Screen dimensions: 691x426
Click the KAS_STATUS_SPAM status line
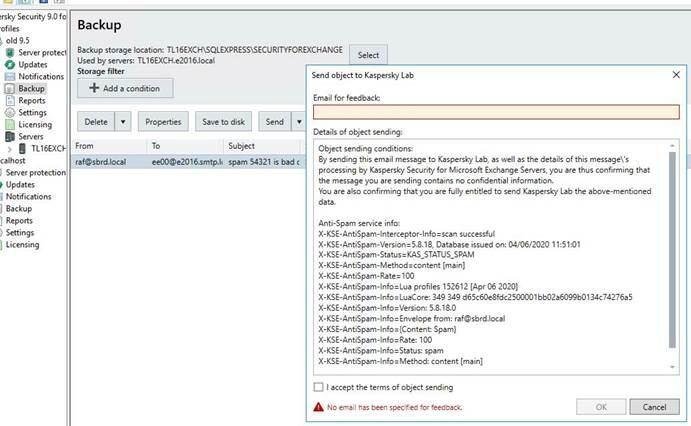point(396,255)
